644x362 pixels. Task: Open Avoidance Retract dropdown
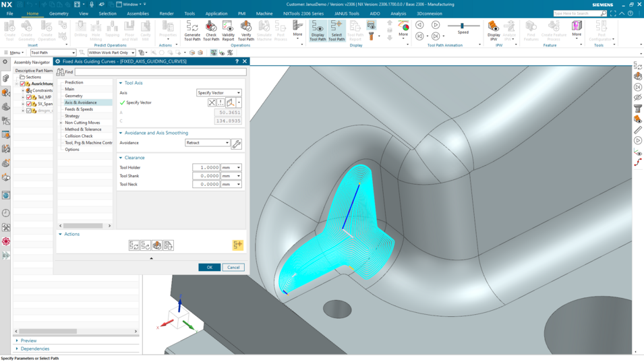tap(208, 143)
